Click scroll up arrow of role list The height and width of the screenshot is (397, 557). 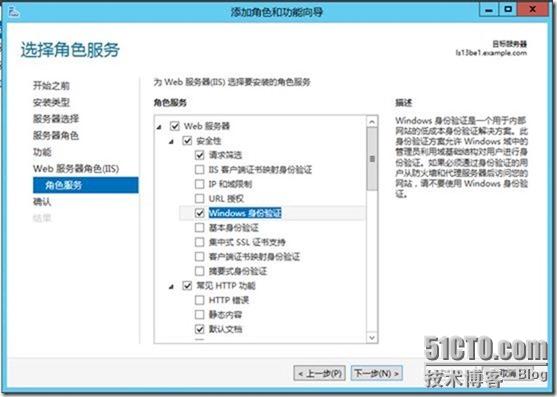pyautogui.click(x=372, y=122)
